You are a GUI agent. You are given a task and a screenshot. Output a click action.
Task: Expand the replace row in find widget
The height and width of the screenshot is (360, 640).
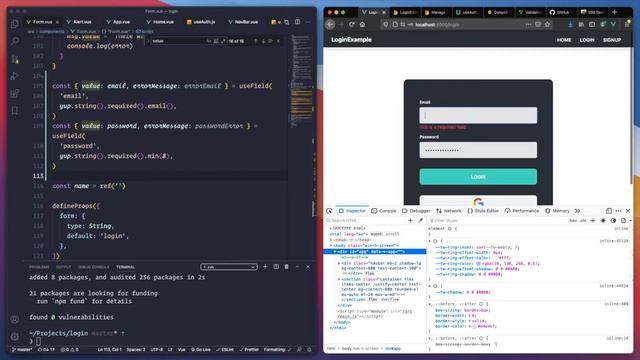[x=148, y=41]
